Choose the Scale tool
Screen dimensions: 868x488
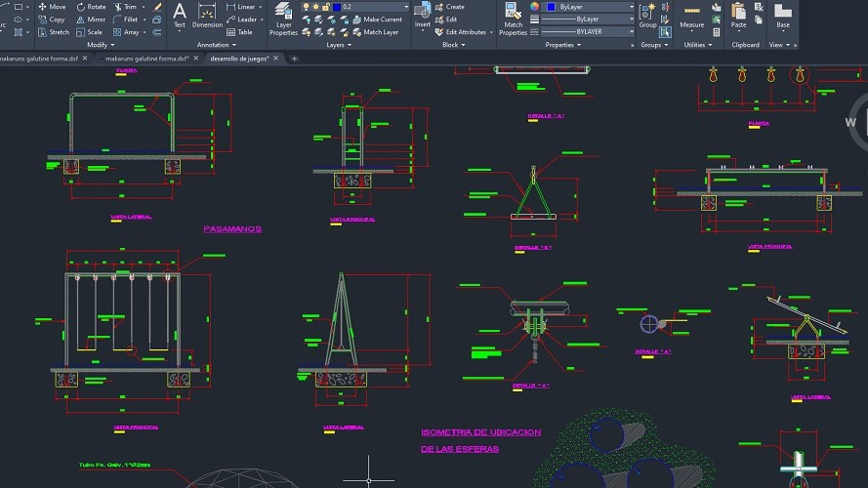click(x=89, y=32)
